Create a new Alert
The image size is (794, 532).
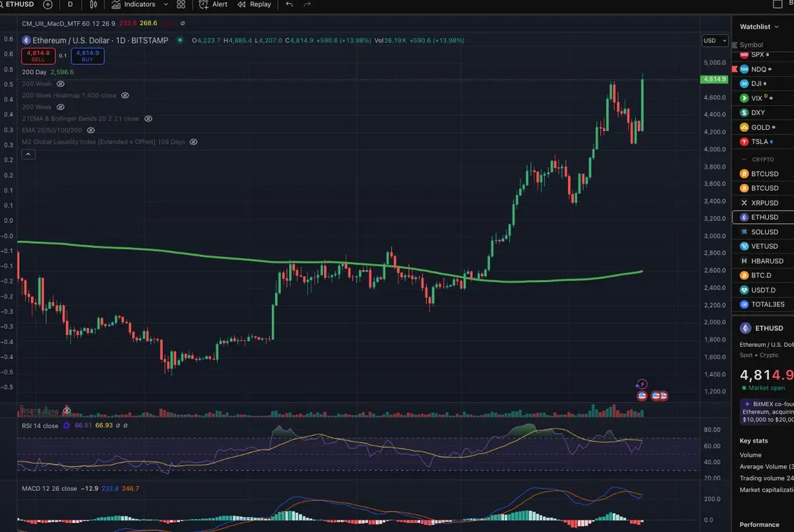[213, 4]
